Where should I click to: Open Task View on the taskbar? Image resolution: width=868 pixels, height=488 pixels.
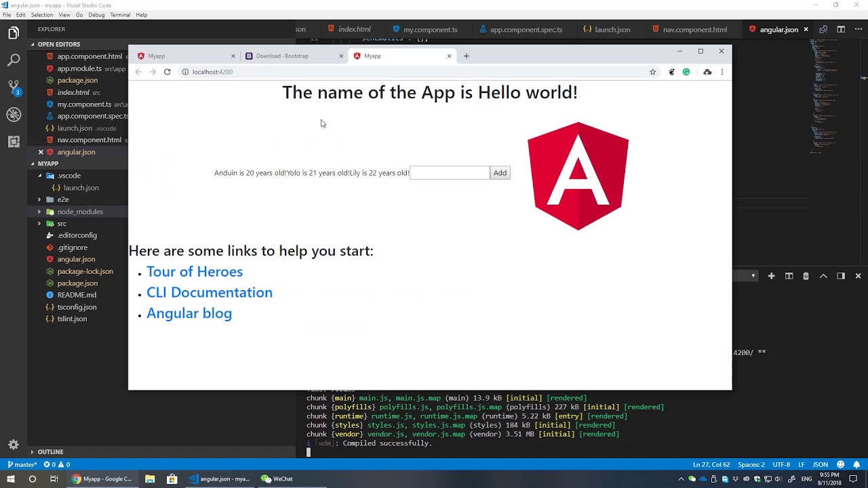[x=54, y=479]
